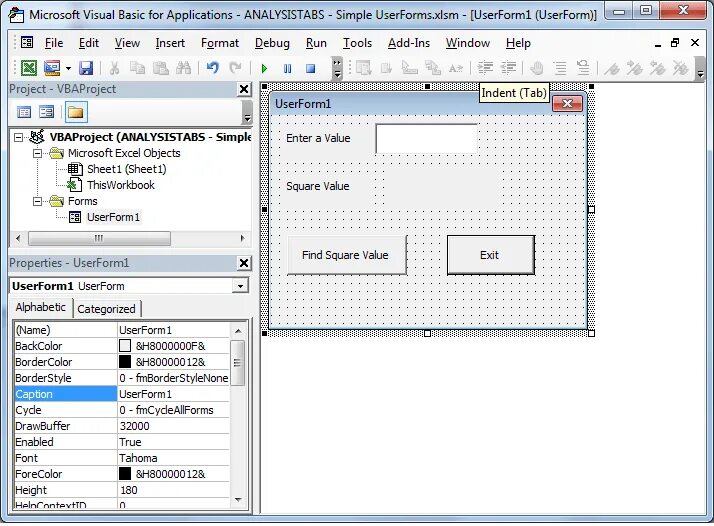Open Find with the binoculars icon
Screen dimensions: 714x526
(x=184, y=68)
